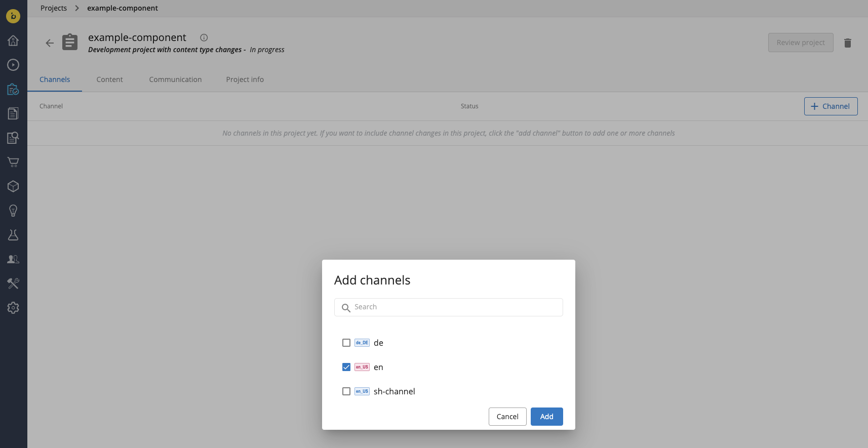Click the en_US badge beside sh-channel

pos(362,391)
